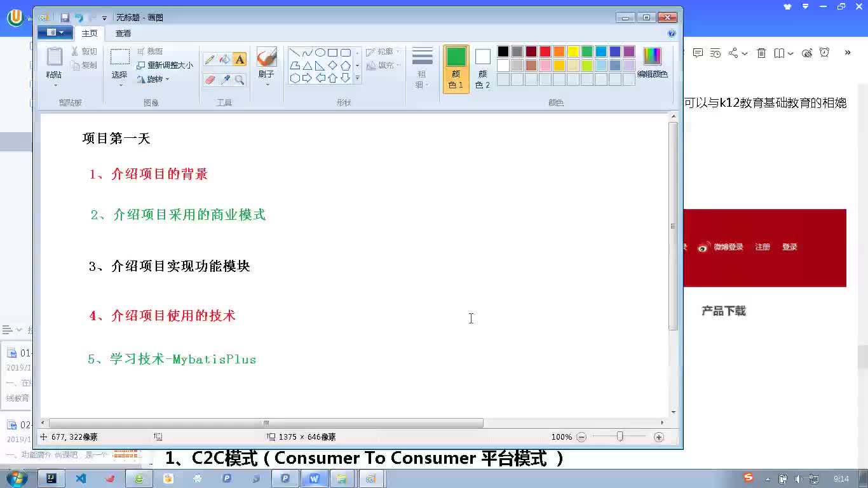Click canvas text 项目第一天
This screenshot has height=488, width=868.
point(116,139)
